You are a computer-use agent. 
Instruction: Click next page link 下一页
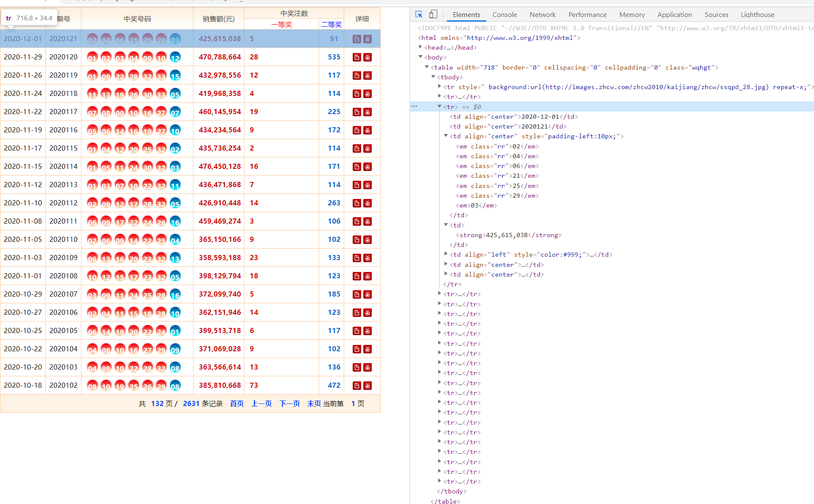pos(289,403)
